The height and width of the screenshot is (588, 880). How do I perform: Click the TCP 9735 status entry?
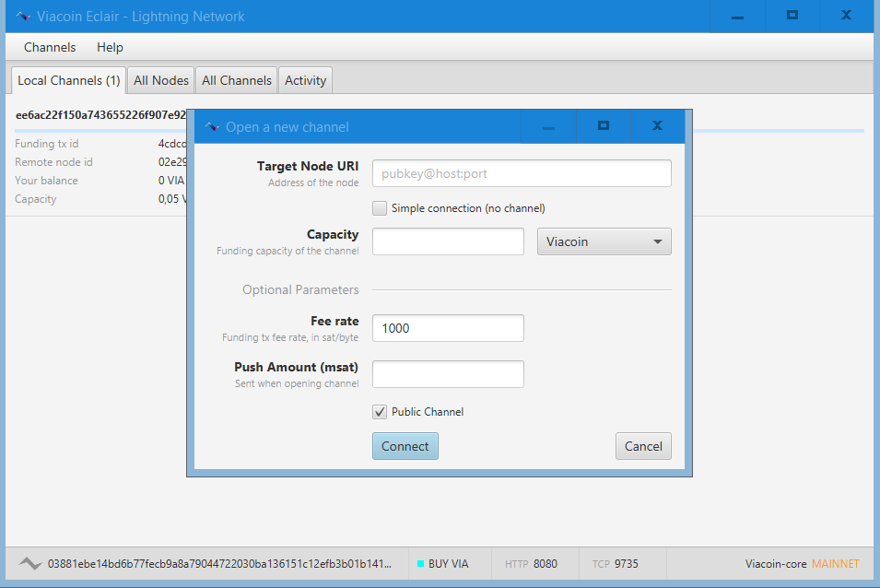(x=616, y=563)
